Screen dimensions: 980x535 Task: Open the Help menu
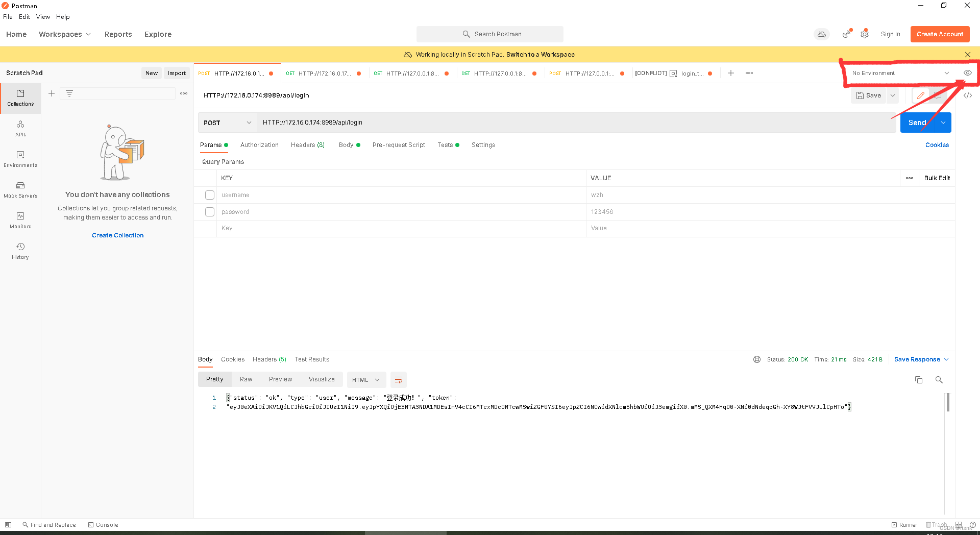pos(63,17)
